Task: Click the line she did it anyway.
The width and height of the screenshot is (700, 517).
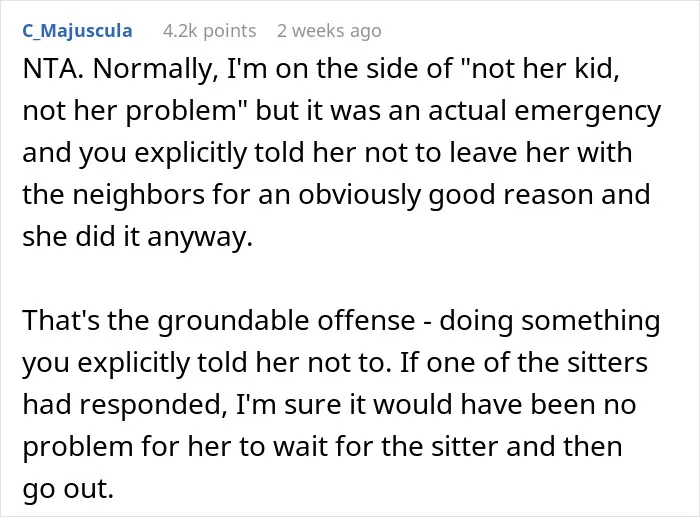Action: coord(138,237)
